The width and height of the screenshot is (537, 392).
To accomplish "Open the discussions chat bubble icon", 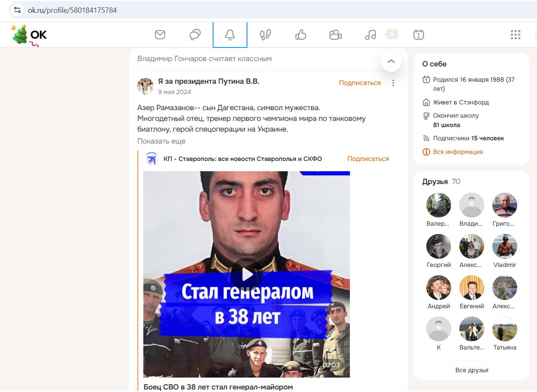I will tap(195, 35).
